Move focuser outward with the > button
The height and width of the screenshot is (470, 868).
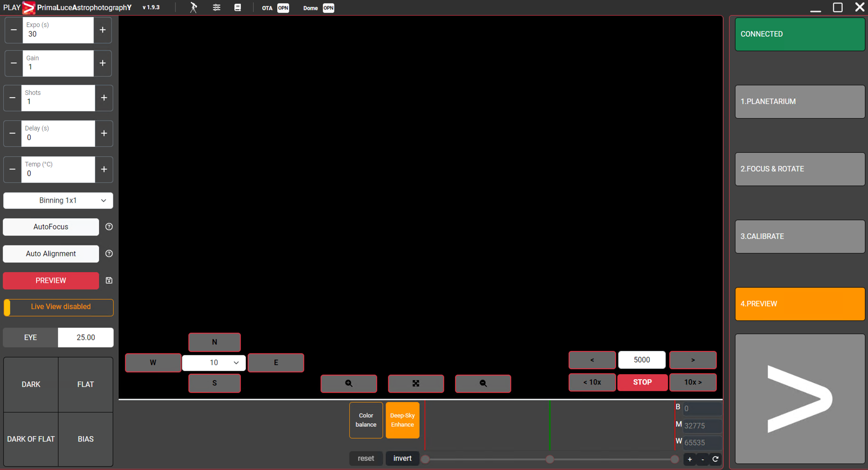tap(693, 360)
